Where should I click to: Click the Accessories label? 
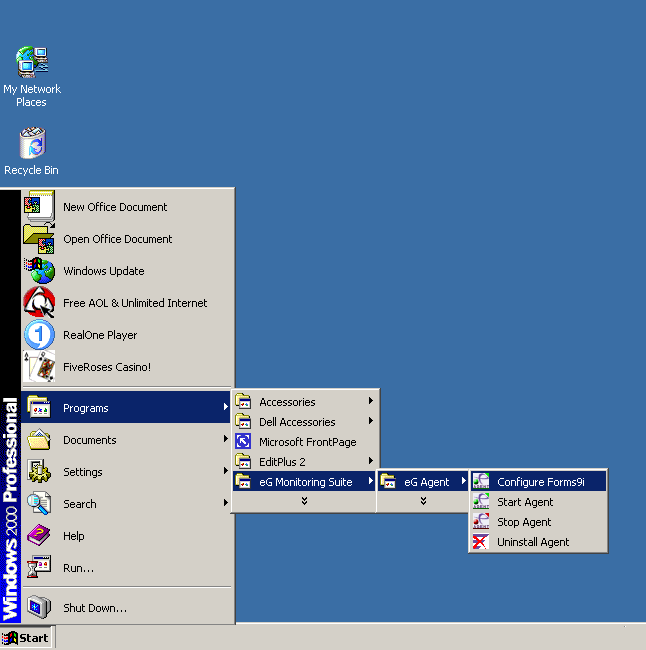tap(287, 402)
